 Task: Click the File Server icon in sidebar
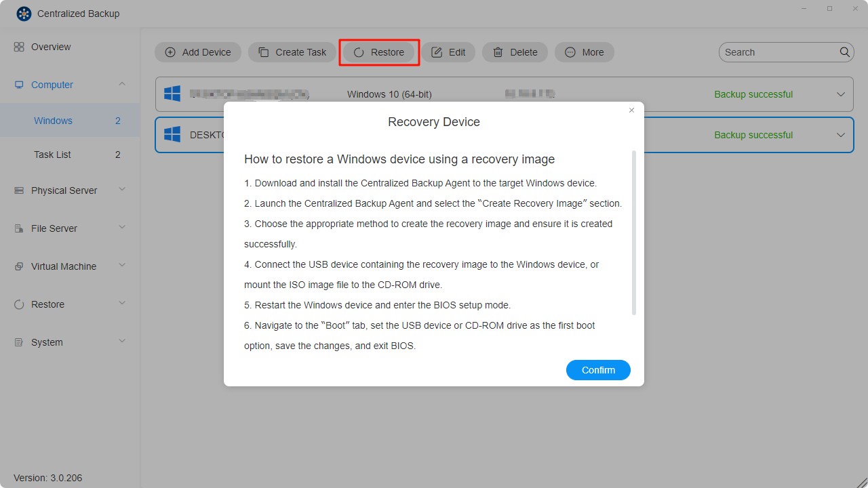[19, 228]
